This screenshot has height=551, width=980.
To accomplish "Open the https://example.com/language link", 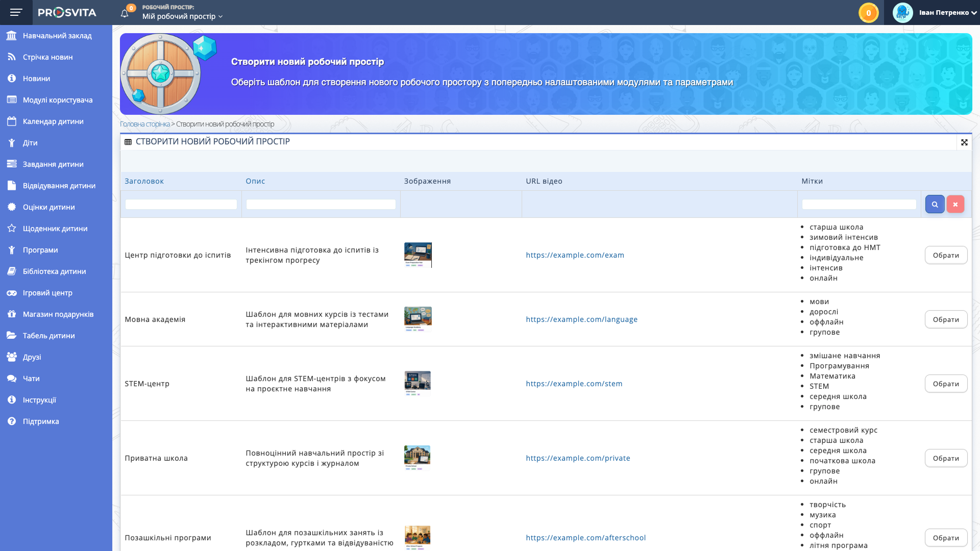I will (582, 319).
